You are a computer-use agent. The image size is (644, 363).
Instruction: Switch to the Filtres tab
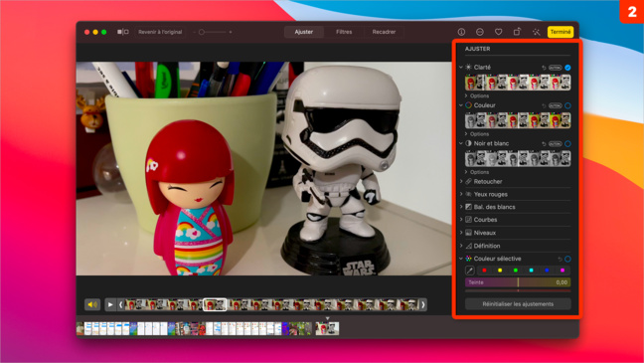[x=344, y=32]
